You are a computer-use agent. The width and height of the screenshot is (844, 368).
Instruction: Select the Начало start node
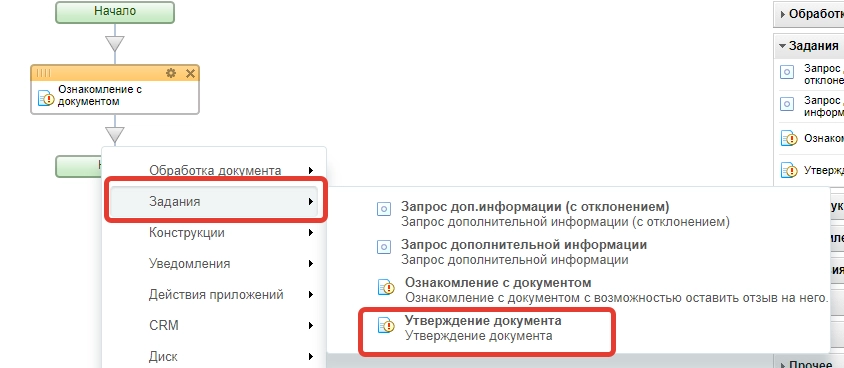click(x=115, y=12)
